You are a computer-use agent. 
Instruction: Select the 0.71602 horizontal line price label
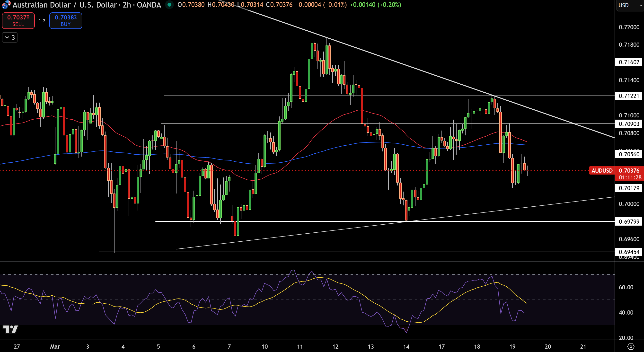(x=629, y=62)
